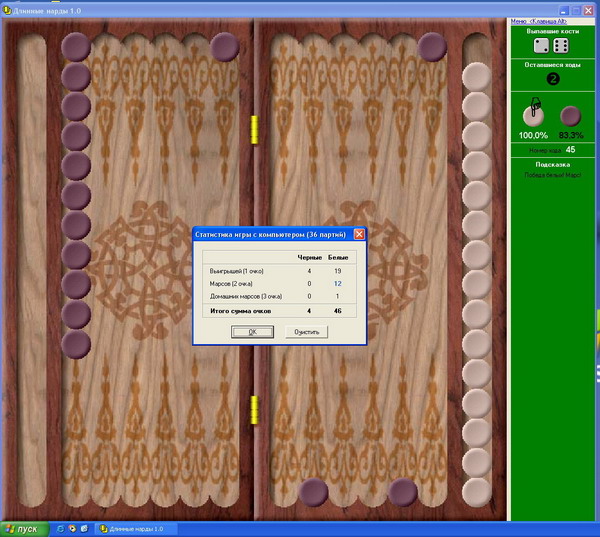The image size is (600, 537).
Task: Click OK in the statistics dialog
Action: [253, 332]
